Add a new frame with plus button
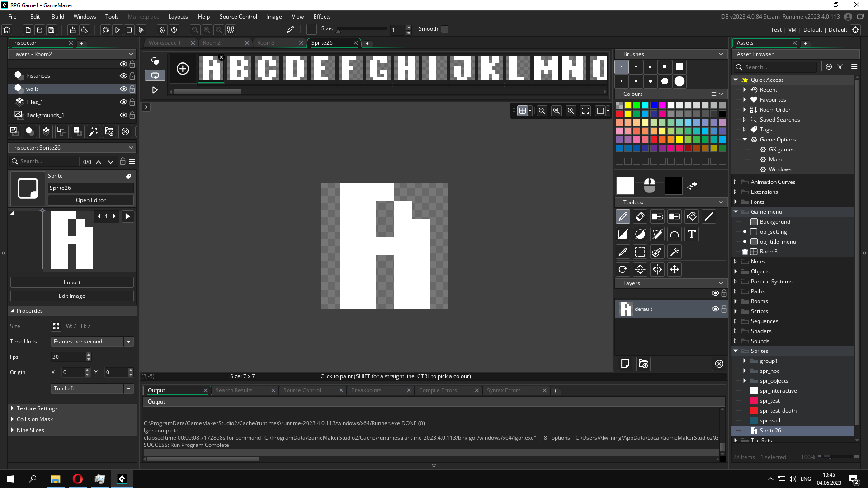The width and height of the screenshot is (868, 488). (183, 69)
